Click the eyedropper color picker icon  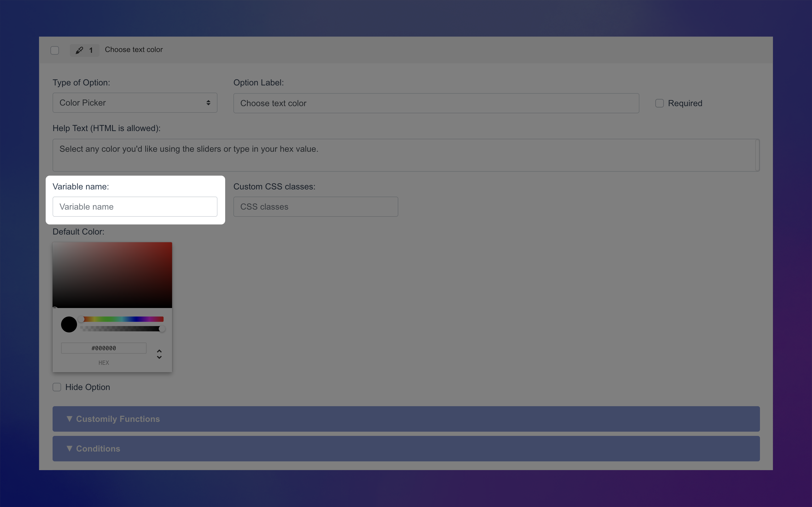point(79,50)
